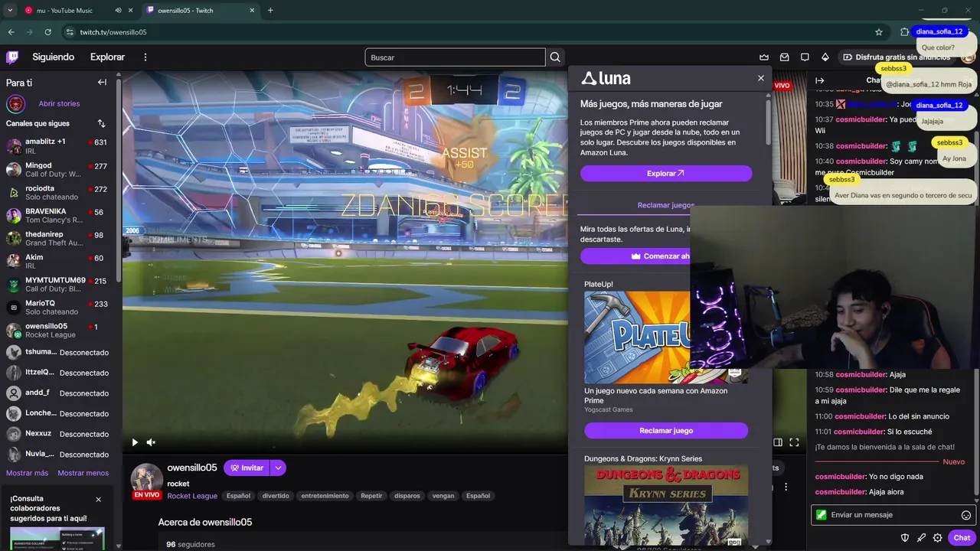Open the Explorar navigation tab

tap(107, 57)
